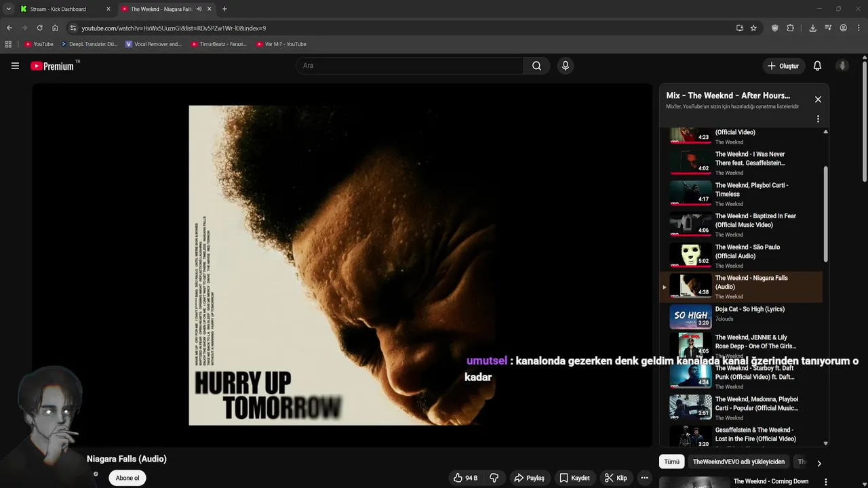Like the video with thumbs up 94 B

(466, 478)
